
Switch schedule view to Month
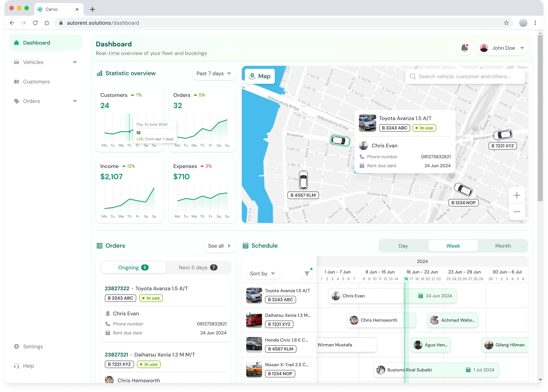[x=503, y=246]
